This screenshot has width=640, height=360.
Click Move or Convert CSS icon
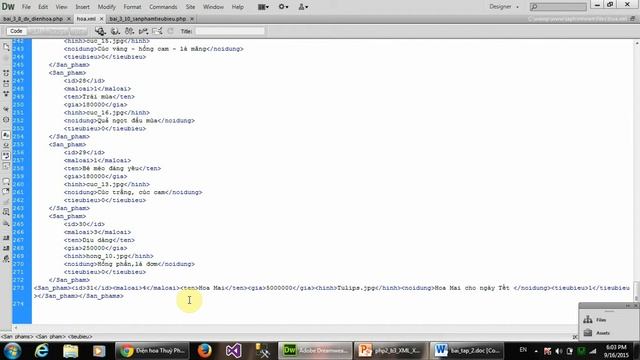tap(6, 223)
